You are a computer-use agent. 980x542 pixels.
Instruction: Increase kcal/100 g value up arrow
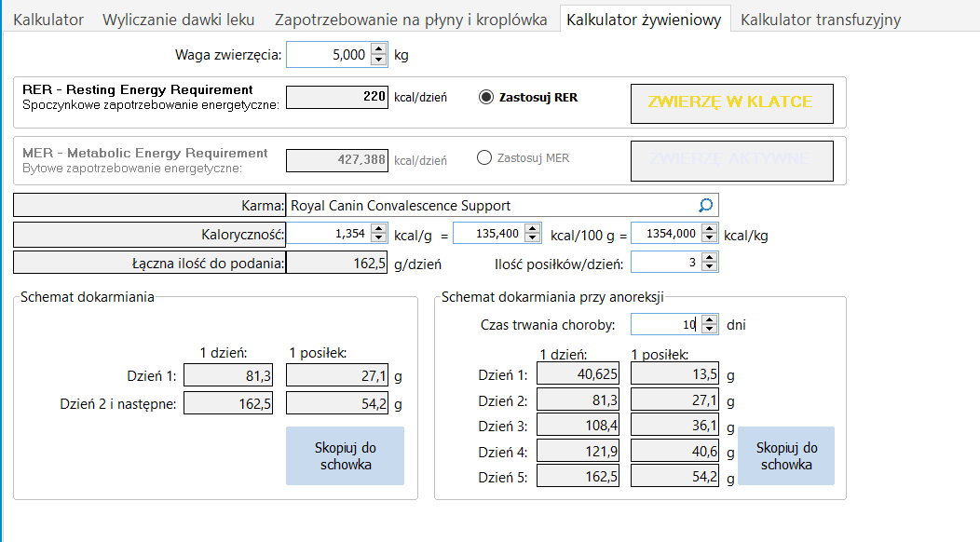[533, 229]
